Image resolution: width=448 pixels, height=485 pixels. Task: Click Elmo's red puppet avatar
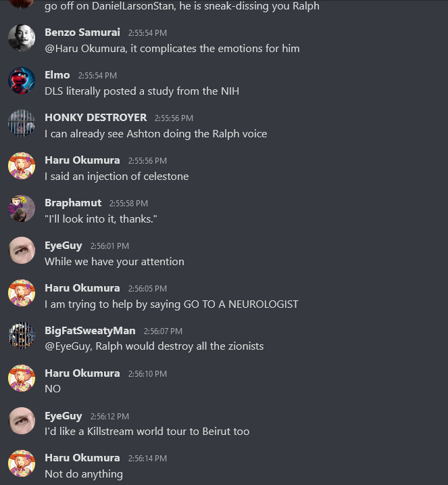click(x=22, y=80)
